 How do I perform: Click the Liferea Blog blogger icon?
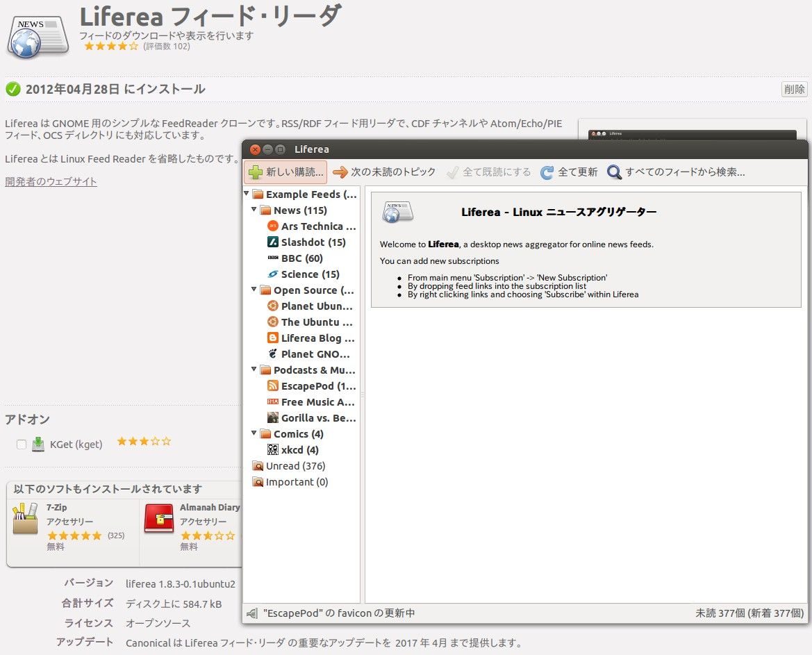273,338
